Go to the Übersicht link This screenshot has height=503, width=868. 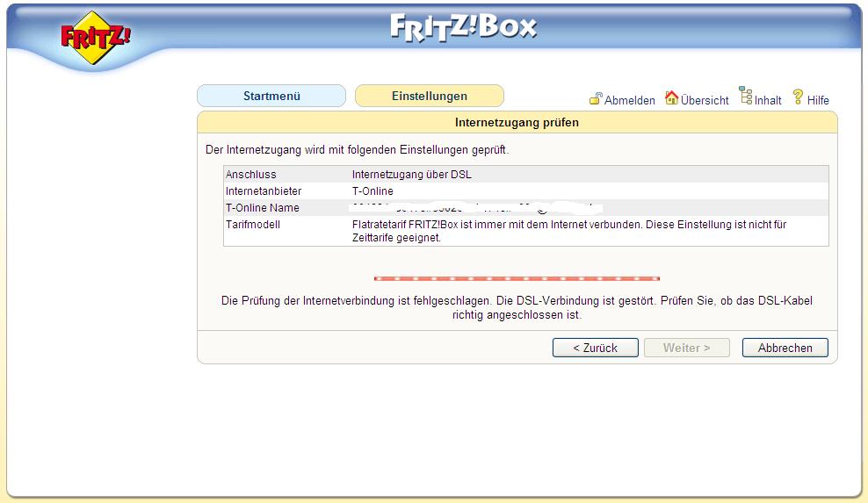(x=705, y=100)
